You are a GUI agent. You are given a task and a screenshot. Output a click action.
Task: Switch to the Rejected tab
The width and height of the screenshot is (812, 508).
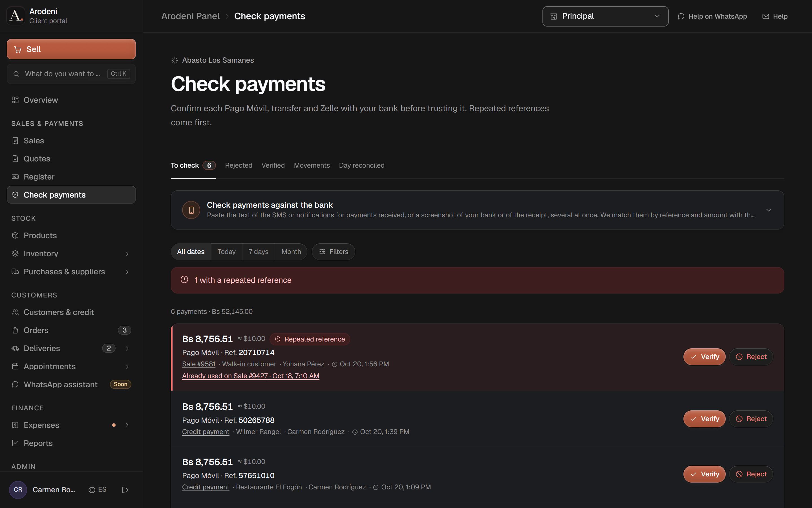click(x=239, y=165)
